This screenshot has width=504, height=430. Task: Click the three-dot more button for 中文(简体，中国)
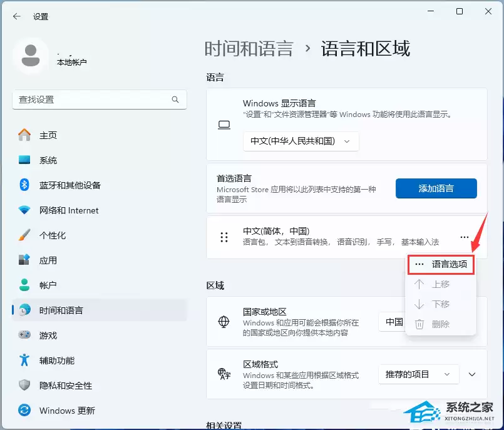pos(465,237)
